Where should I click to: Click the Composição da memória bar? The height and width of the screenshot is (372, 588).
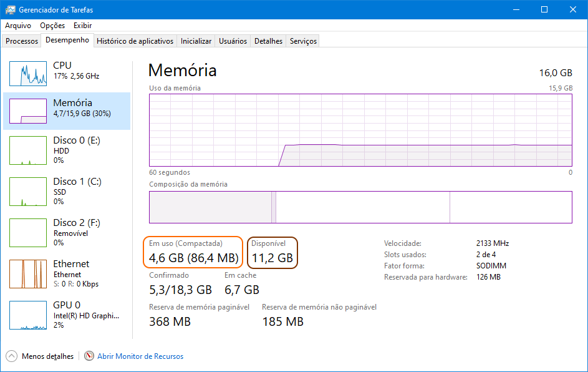click(x=360, y=207)
